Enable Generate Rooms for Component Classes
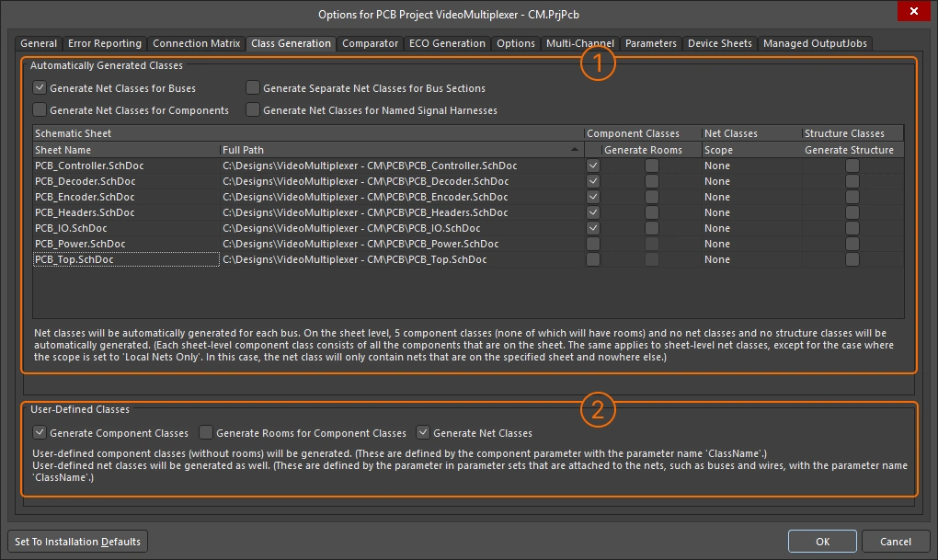Image resolution: width=938 pixels, height=560 pixels. pos(206,432)
